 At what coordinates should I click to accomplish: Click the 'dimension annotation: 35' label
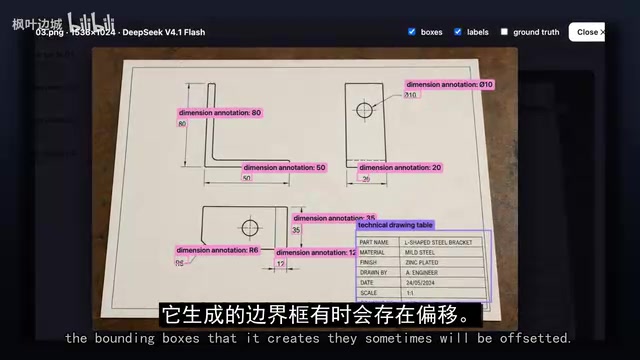[x=334, y=218]
